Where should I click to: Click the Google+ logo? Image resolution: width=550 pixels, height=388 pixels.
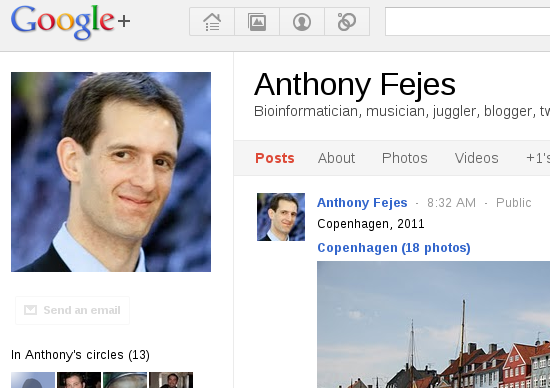coord(70,22)
